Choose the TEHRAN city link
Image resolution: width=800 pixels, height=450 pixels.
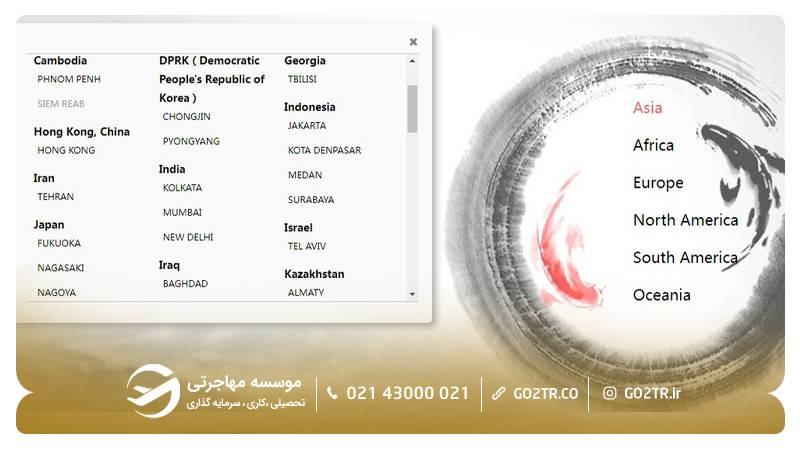click(55, 197)
